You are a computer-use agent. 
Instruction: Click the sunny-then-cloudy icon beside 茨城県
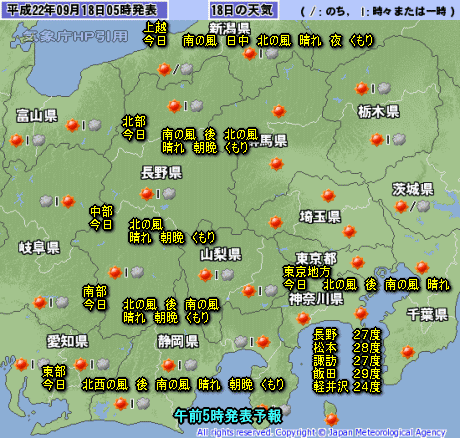[x=412, y=207]
